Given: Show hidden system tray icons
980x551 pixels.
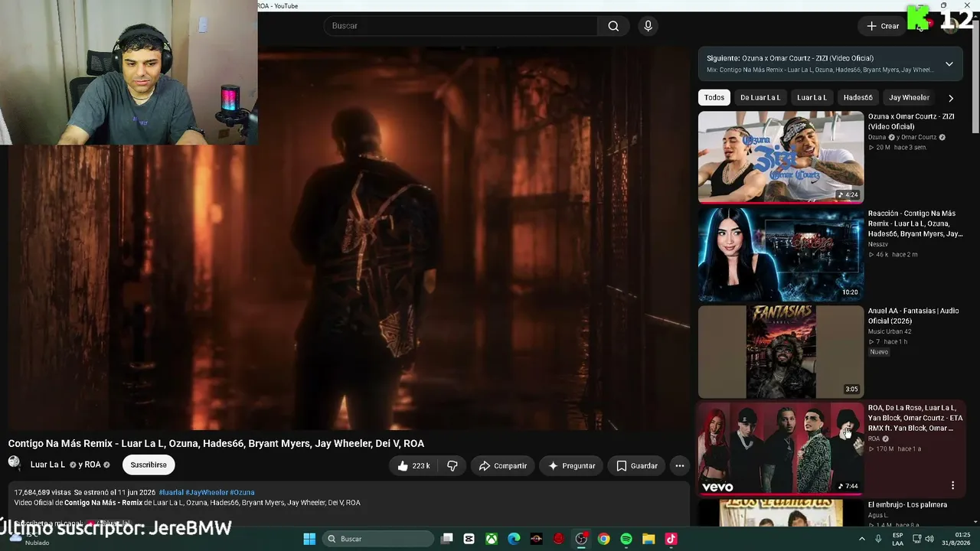Looking at the screenshot, I should point(861,539).
